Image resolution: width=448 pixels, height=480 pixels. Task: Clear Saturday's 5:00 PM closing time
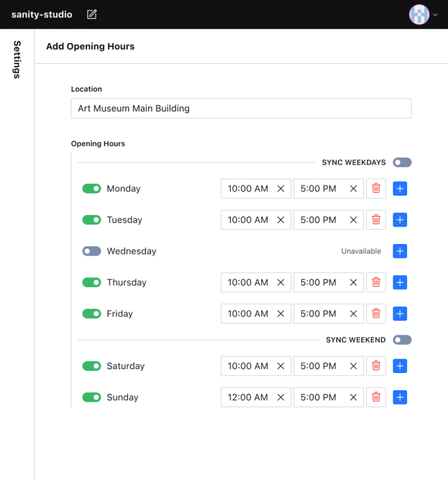click(x=353, y=366)
